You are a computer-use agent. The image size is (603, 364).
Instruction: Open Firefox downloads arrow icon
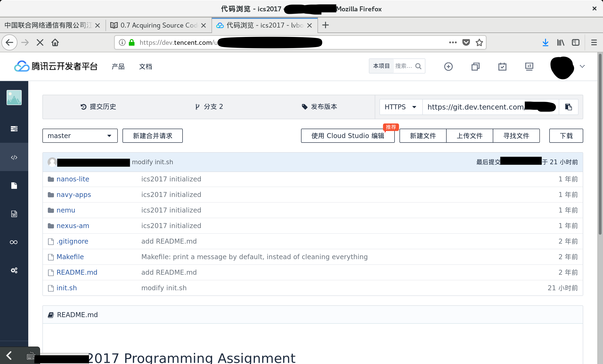[545, 43]
